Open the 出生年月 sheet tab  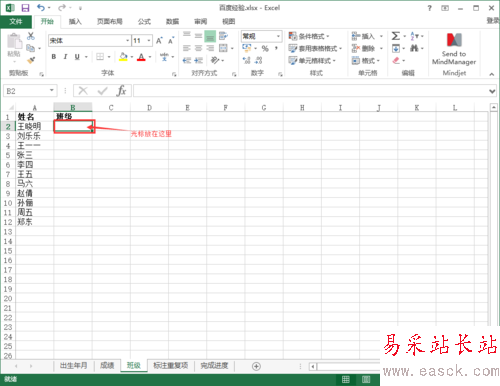(73, 366)
